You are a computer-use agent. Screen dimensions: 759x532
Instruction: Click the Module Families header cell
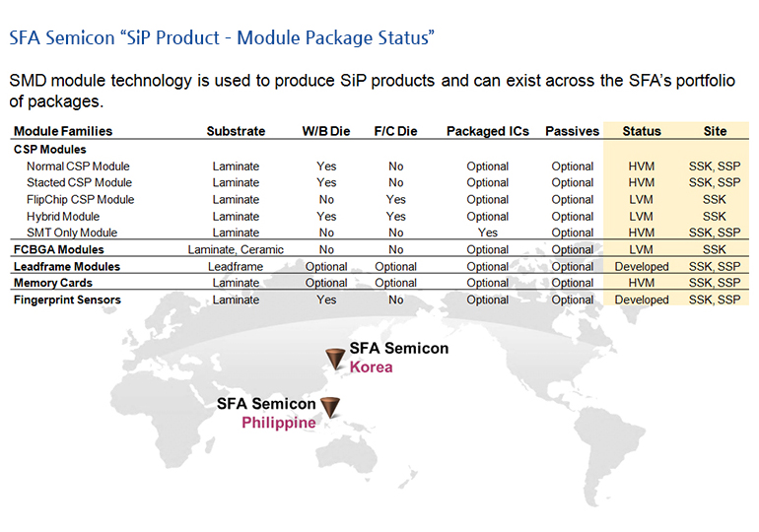coord(63,131)
